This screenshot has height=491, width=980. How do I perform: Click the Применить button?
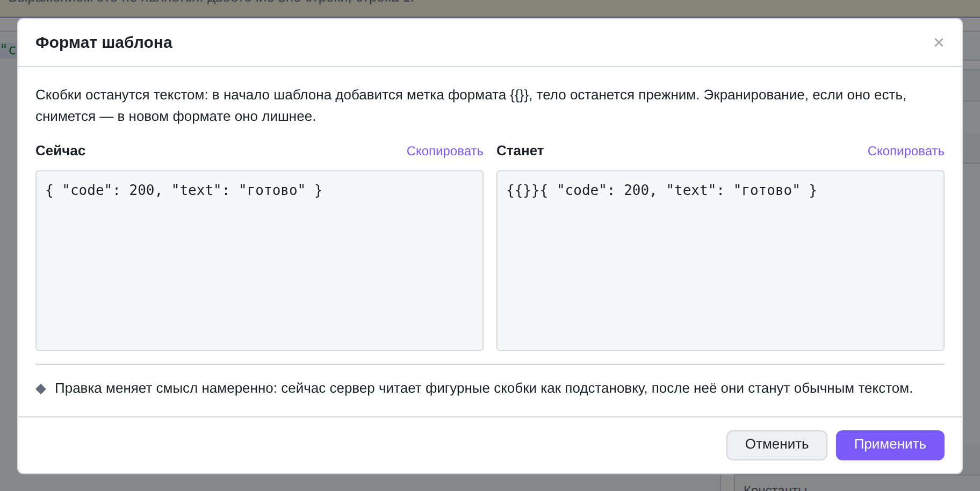(x=890, y=445)
